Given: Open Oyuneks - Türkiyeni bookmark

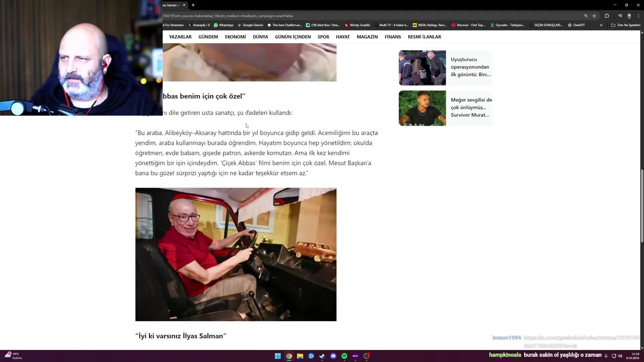Looking at the screenshot, I should point(507,25).
